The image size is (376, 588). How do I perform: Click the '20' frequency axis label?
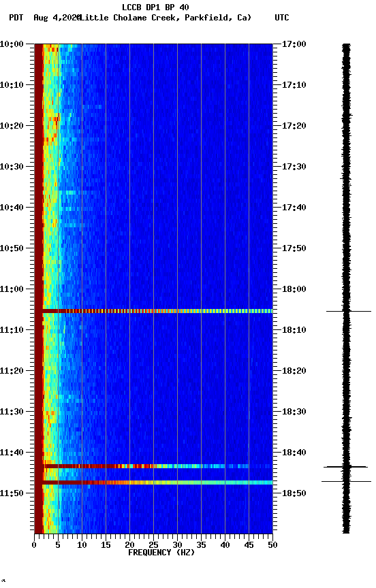129,545
